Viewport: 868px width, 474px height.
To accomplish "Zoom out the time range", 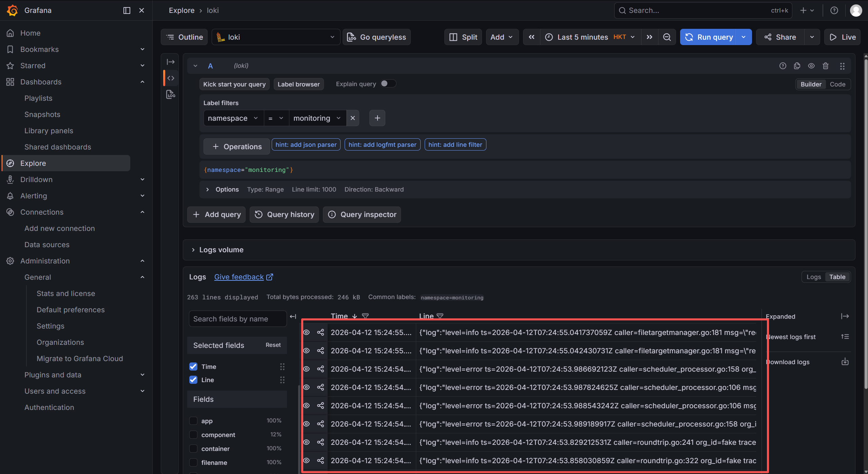I will [667, 37].
